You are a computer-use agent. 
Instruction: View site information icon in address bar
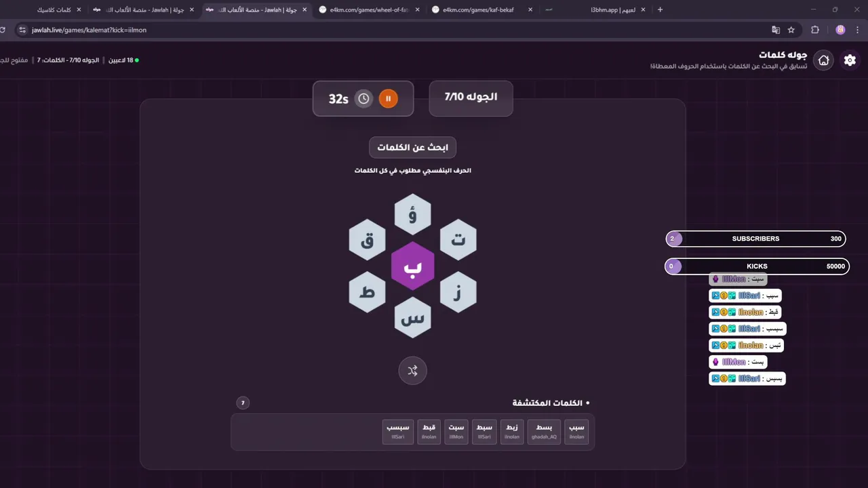click(22, 30)
